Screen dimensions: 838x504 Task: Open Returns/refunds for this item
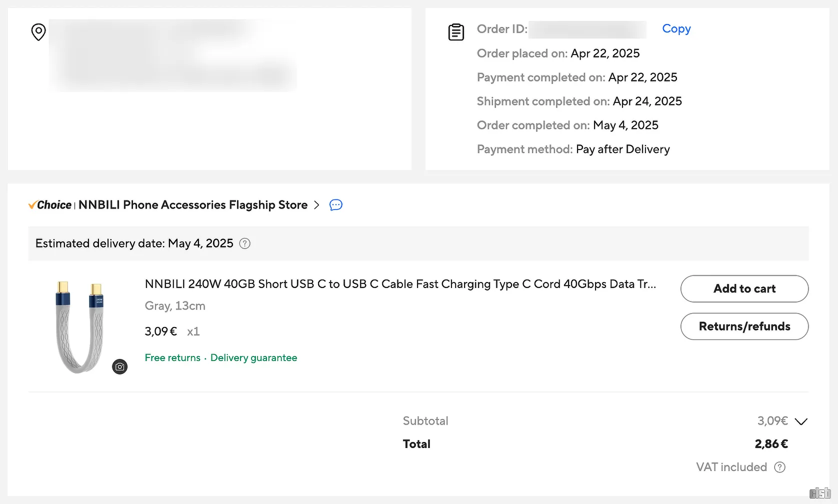coord(744,326)
